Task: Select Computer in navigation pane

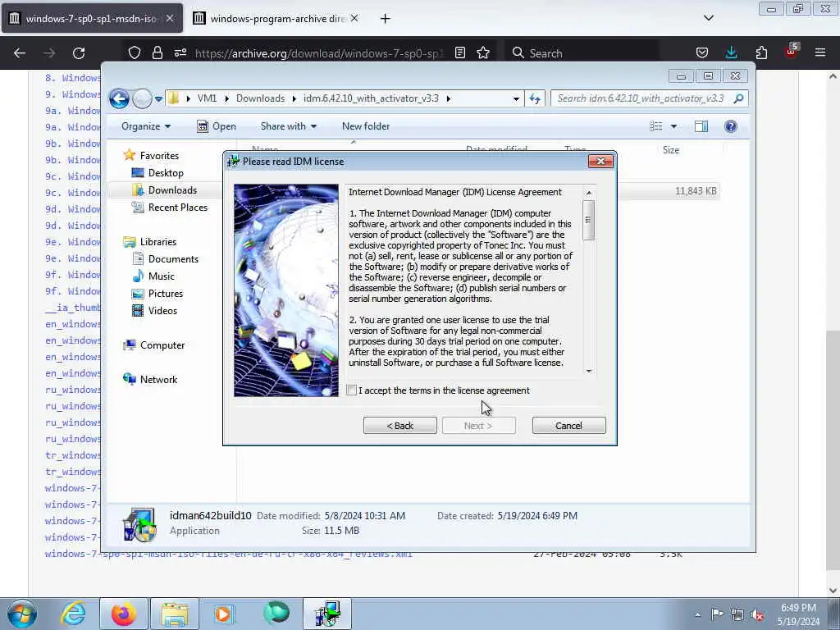Action: (x=162, y=345)
